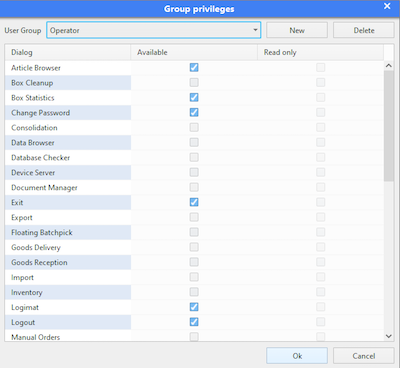Toggle Read only for Logimat
Screen dimensions: 400x368
[321, 307]
